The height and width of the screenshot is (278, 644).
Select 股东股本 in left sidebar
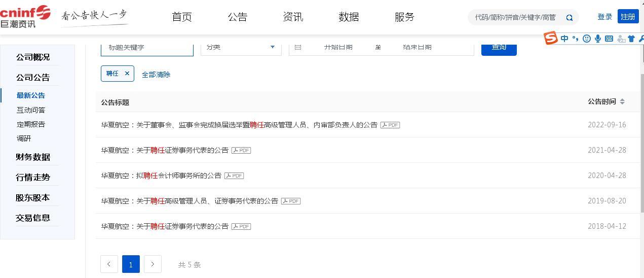[33, 198]
